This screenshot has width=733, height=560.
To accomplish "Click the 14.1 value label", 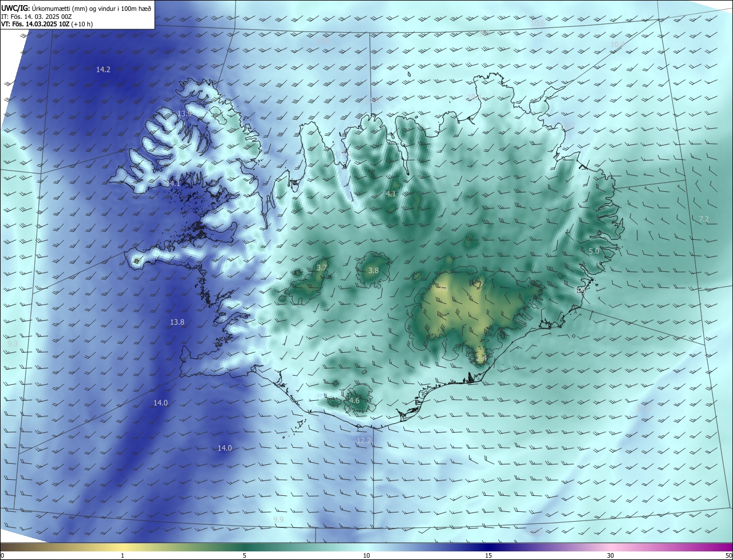I will pyautogui.click(x=174, y=184).
